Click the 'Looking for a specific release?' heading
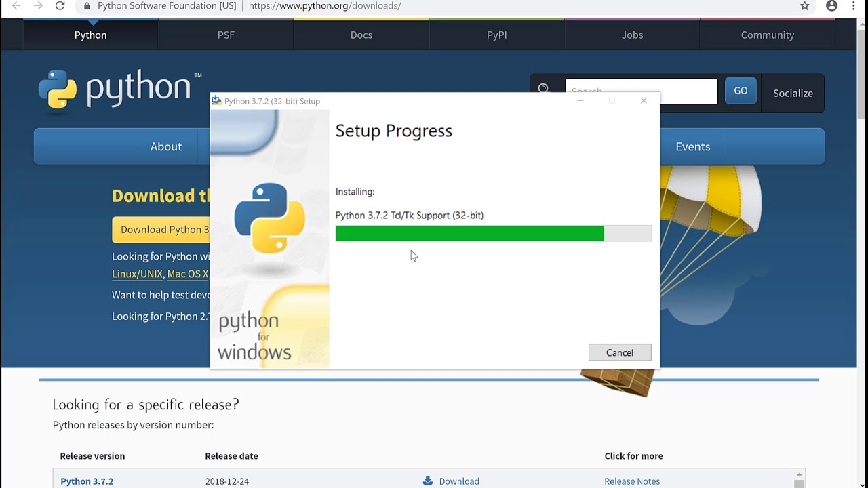The height and width of the screenshot is (488, 868). (146, 405)
